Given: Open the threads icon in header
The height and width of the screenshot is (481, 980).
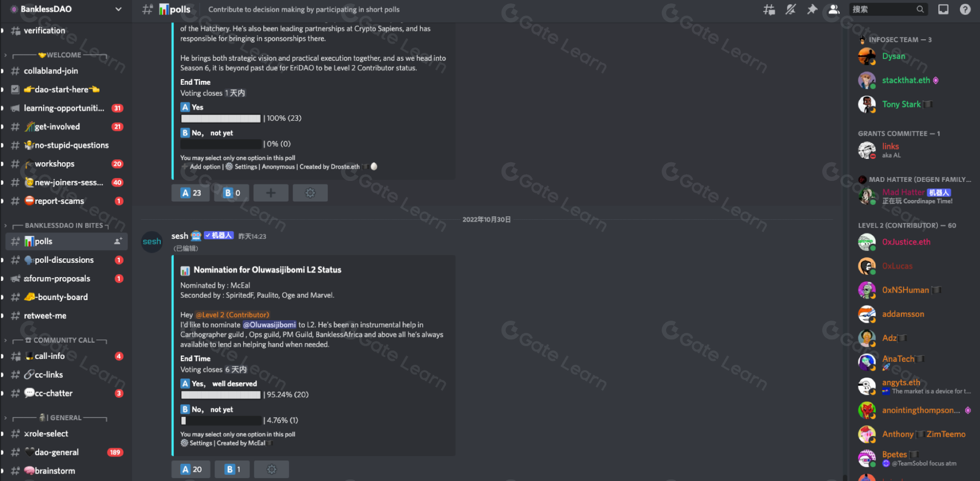Looking at the screenshot, I should pyautogui.click(x=769, y=9).
